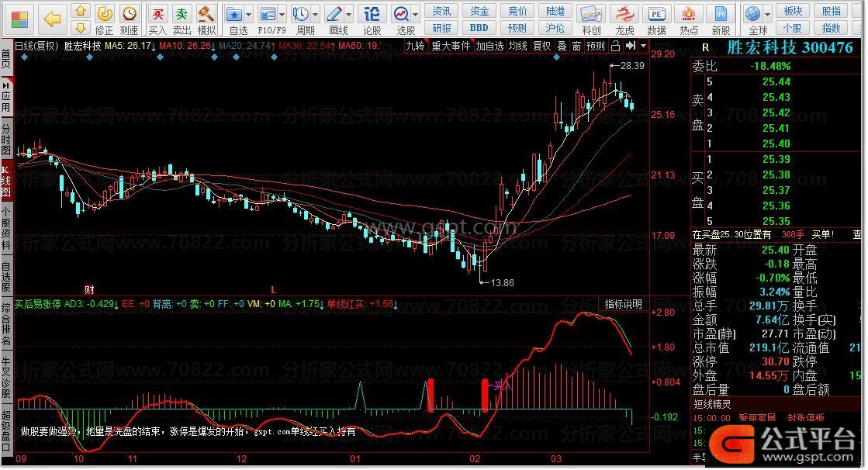The image size is (868, 470).
Task: Open the four-color home grid icon
Action: click(x=20, y=20)
